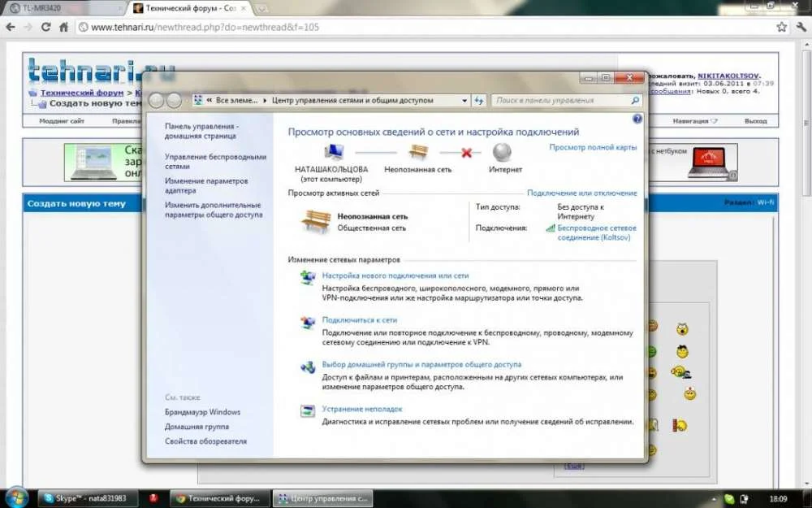812x508 pixels.
Task: Click the Chrome address bar URL
Action: 205,27
